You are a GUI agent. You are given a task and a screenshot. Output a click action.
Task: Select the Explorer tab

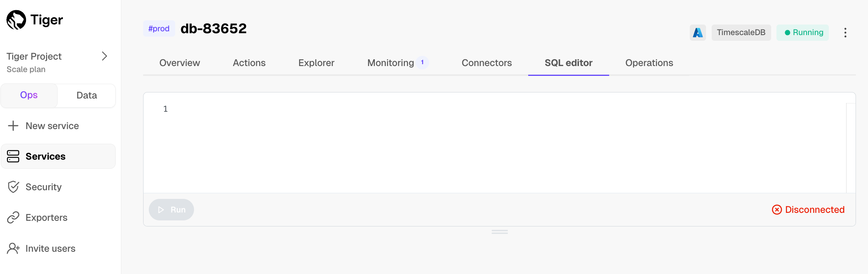[316, 63]
